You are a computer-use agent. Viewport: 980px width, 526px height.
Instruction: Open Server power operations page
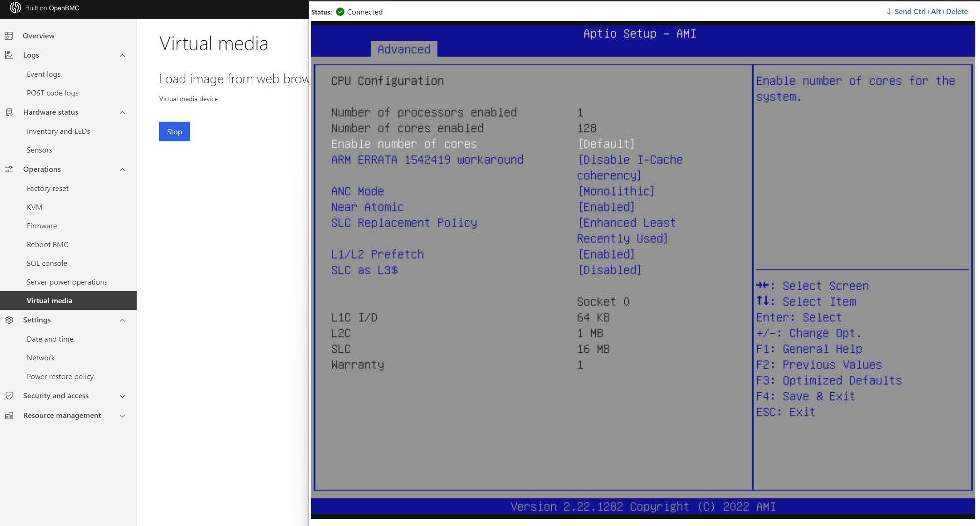[x=67, y=282]
